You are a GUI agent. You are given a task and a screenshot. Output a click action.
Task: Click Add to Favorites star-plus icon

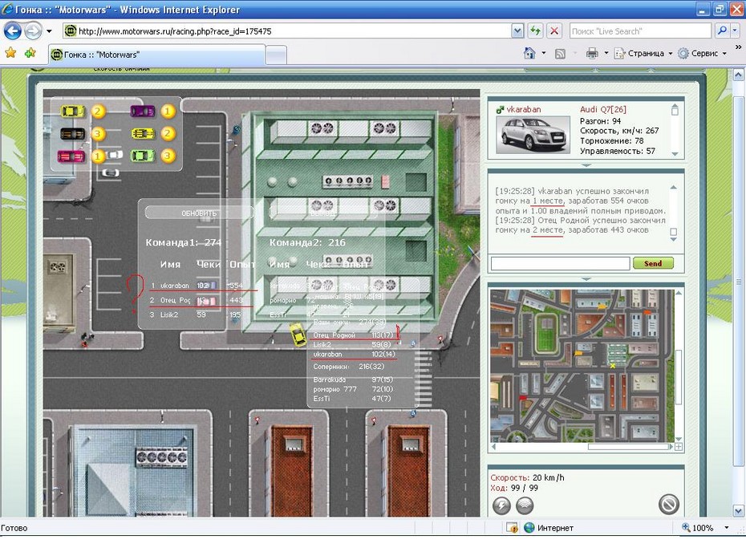click(x=30, y=53)
